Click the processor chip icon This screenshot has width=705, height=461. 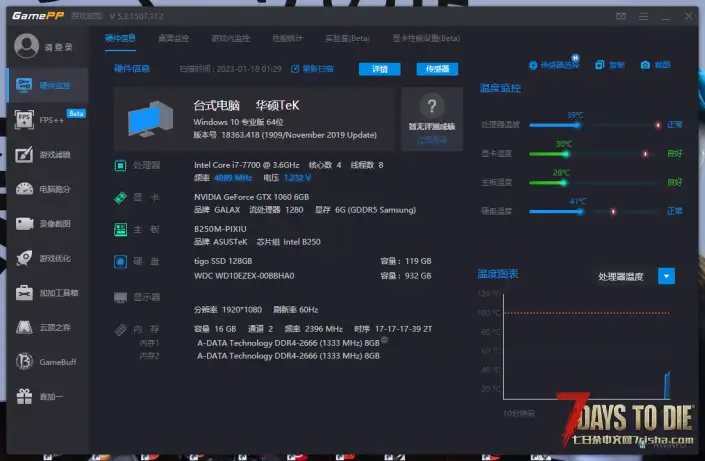coord(120,166)
